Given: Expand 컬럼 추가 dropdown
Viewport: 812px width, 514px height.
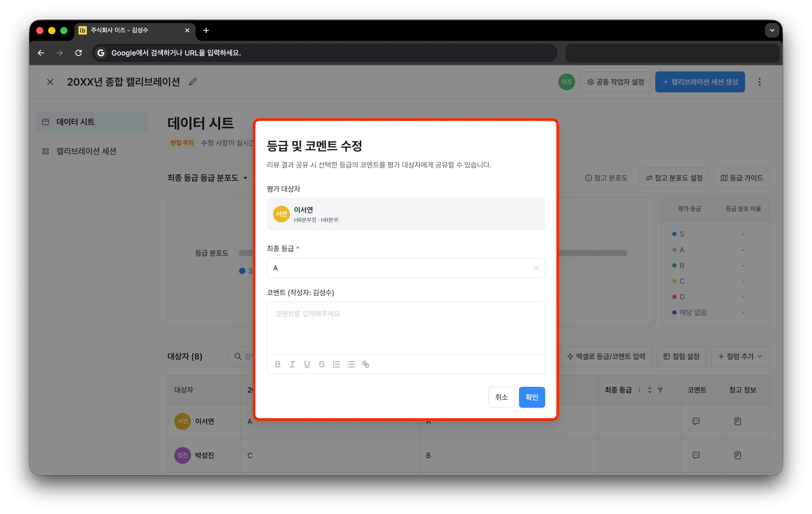Looking at the screenshot, I should point(741,356).
